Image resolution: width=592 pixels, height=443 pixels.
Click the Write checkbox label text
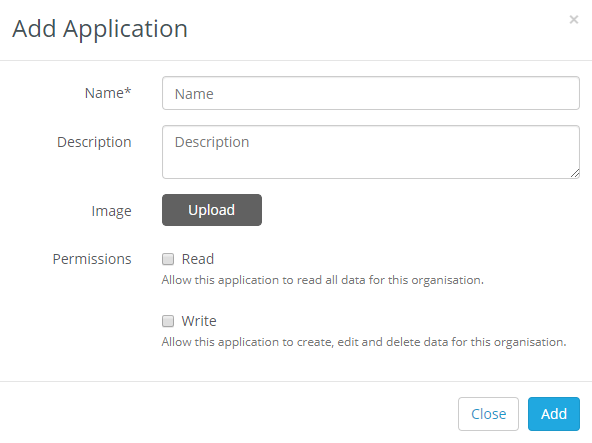pos(199,321)
